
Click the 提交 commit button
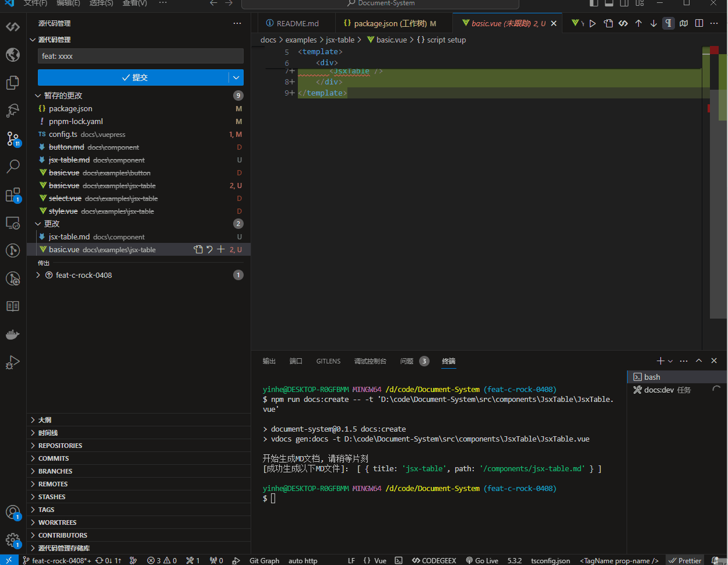(x=133, y=77)
